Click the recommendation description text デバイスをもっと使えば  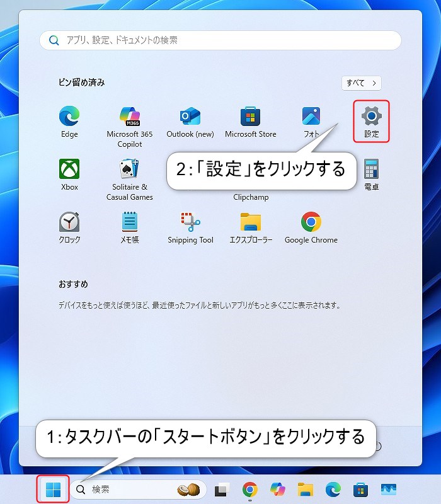point(199,305)
